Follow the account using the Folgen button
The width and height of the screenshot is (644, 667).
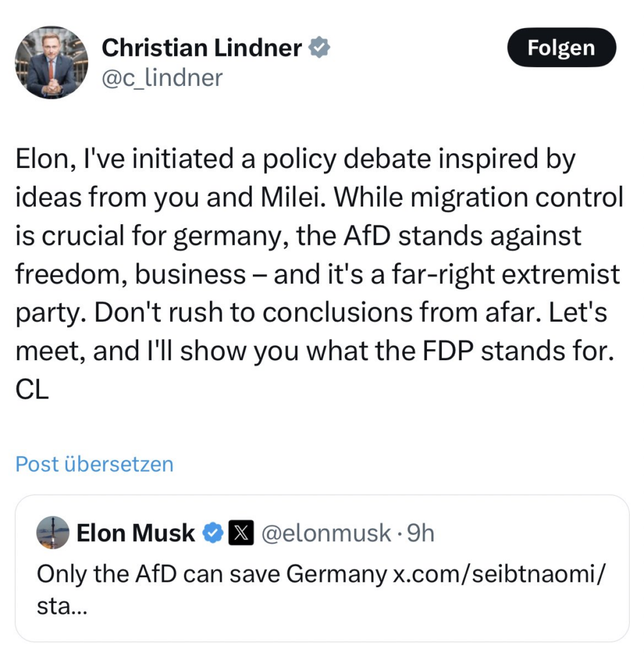coord(561,47)
